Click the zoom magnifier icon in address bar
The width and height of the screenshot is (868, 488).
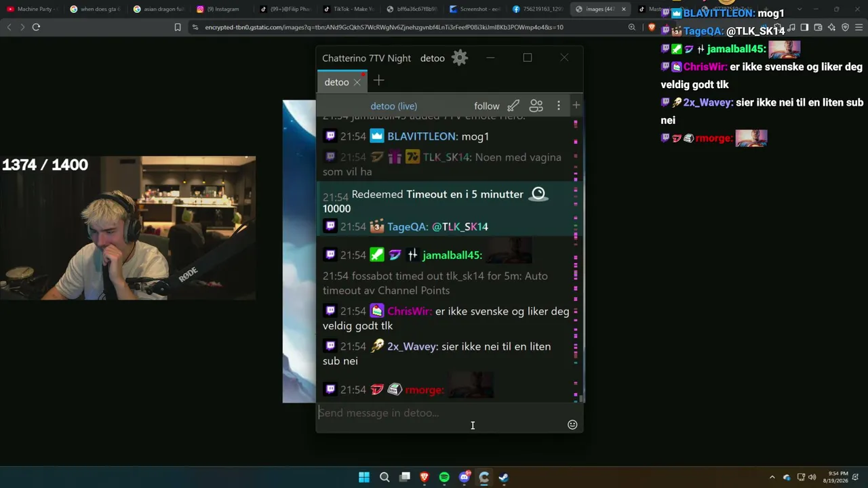coord(632,27)
